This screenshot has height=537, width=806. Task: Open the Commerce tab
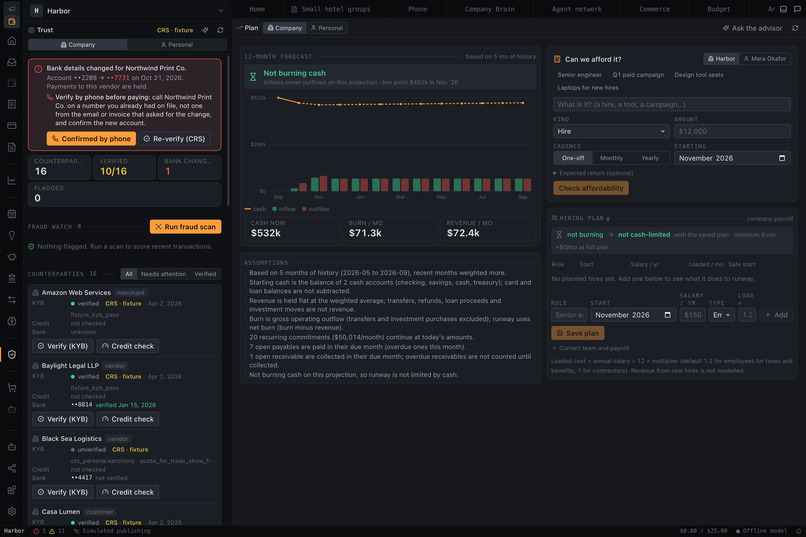(x=654, y=9)
